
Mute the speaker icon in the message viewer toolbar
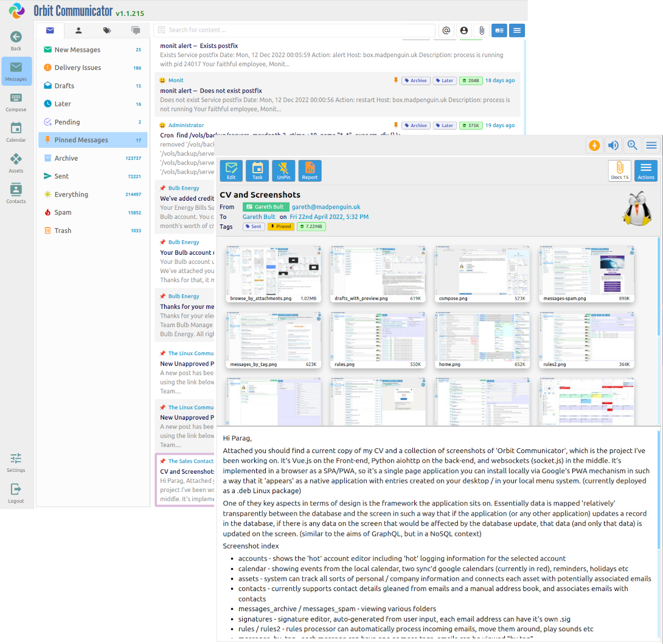coord(613,145)
